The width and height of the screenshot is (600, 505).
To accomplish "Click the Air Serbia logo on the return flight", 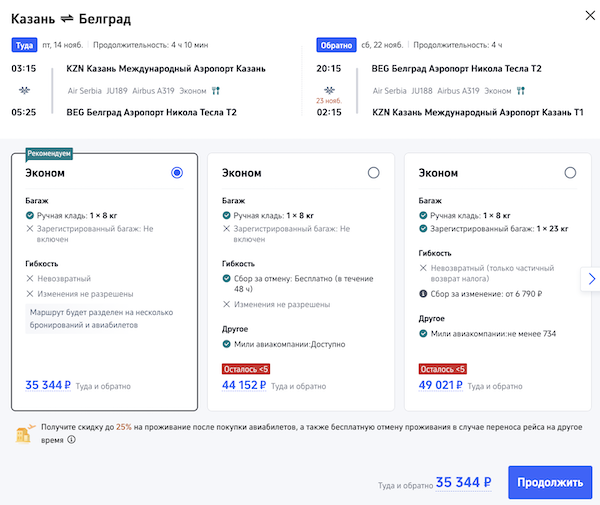I will [327, 90].
